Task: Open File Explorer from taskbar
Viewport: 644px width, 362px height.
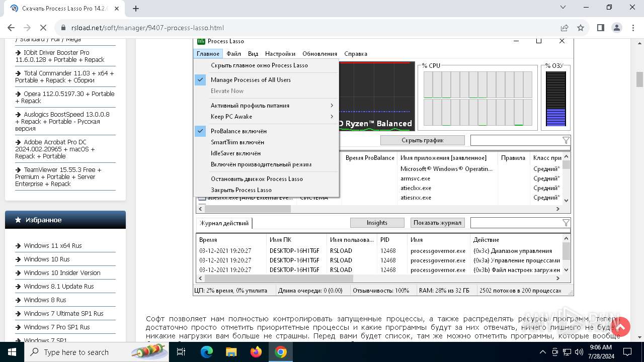Action: click(x=231, y=352)
